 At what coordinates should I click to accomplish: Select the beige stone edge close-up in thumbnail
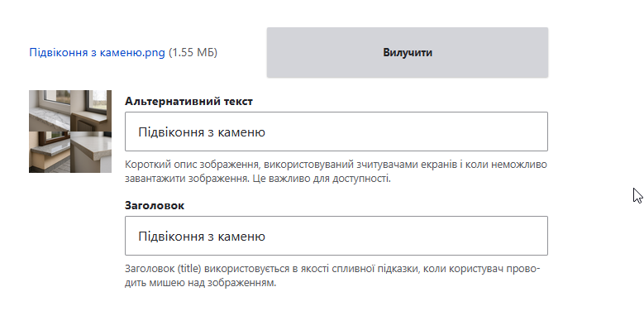(x=91, y=152)
